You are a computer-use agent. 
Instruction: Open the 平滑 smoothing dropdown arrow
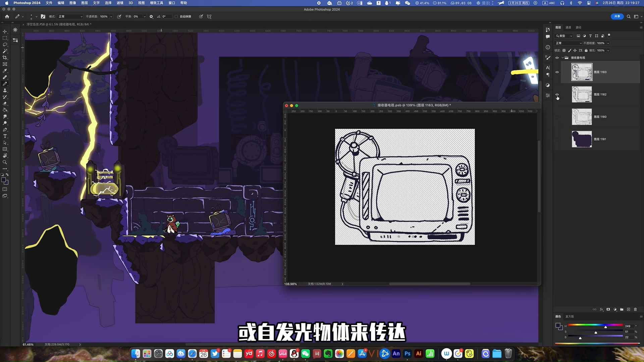[145, 16]
